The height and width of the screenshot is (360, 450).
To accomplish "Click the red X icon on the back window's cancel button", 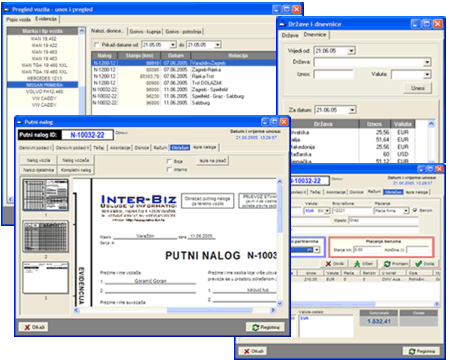I will (246, 351).
